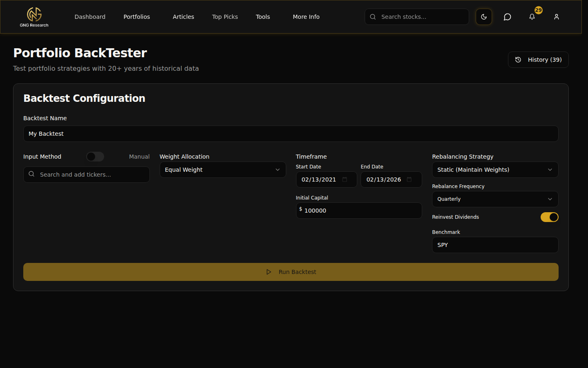588x368 pixels.
Task: Open the Tools menu
Action: [x=263, y=17]
